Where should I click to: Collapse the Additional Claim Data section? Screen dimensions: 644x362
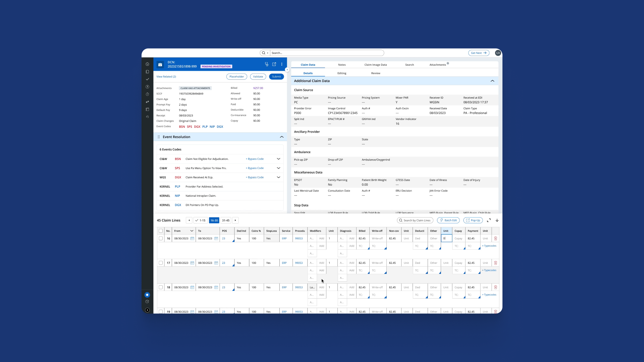coord(493,81)
